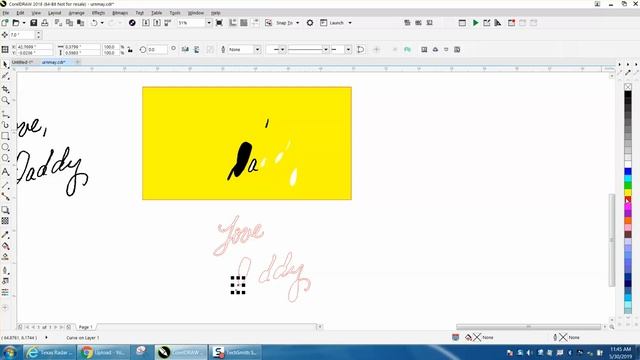The height and width of the screenshot is (360, 640).
Task: Open the Layout menu
Action: [x=54, y=13]
